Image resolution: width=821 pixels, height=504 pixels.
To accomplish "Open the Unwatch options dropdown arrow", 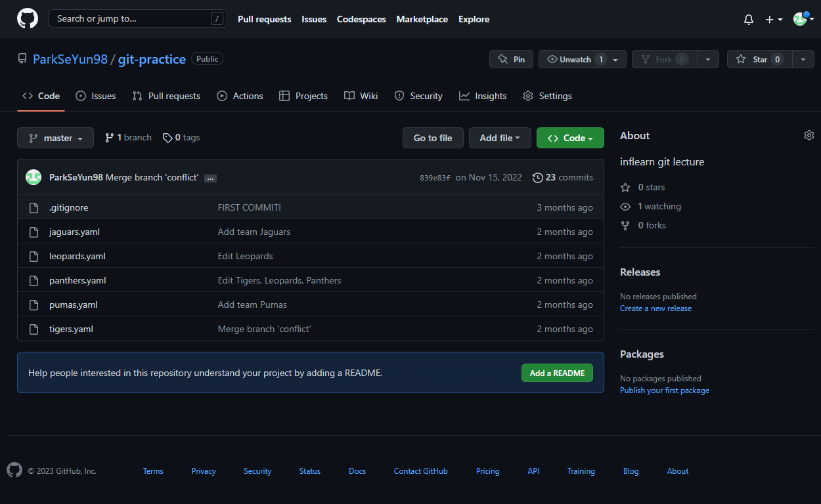I will tap(616, 59).
